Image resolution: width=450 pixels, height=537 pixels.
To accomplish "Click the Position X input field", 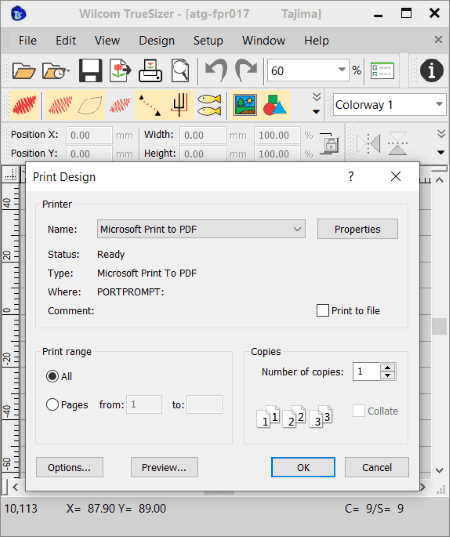I will point(89,135).
